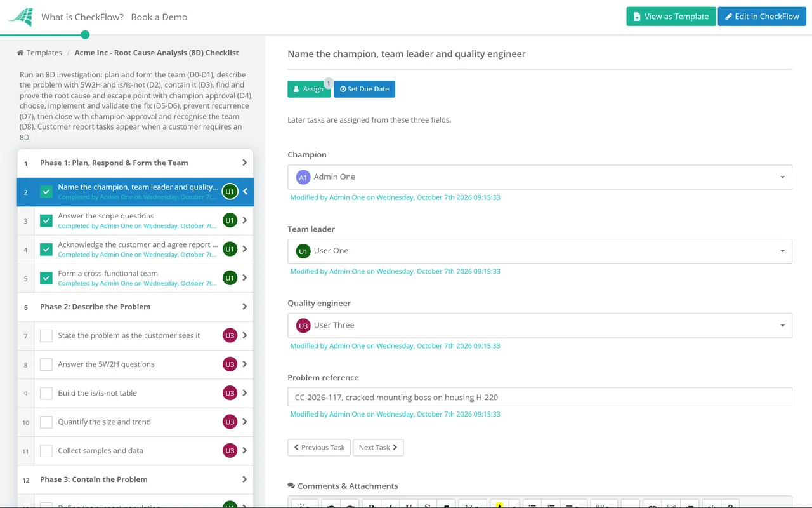Uncheck 'Name the champion, team leader' task checkbox
Image resolution: width=812 pixels, height=508 pixels.
(x=46, y=192)
